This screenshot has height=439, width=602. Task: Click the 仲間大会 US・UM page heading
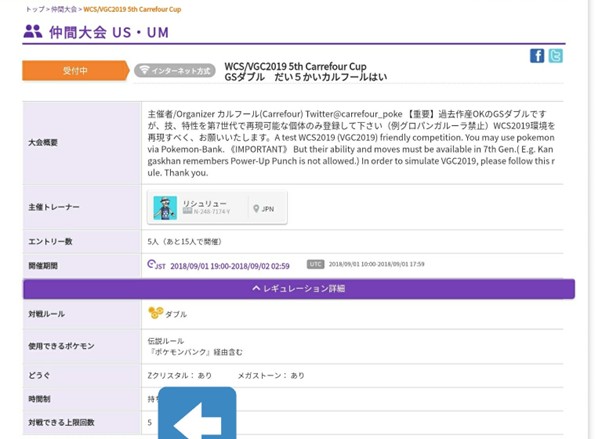(109, 32)
